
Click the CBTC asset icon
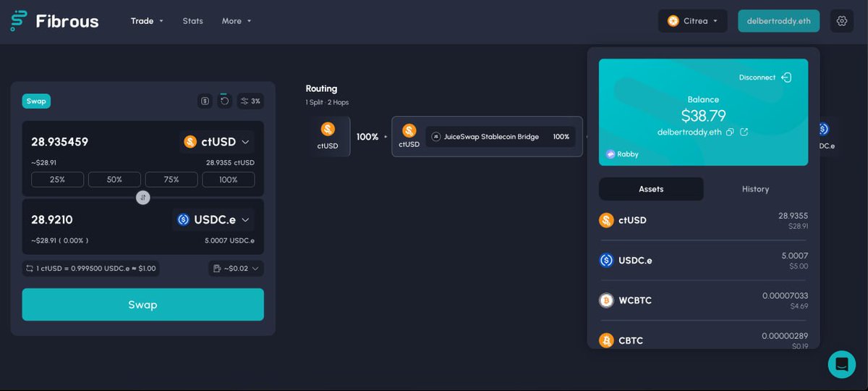click(x=606, y=340)
